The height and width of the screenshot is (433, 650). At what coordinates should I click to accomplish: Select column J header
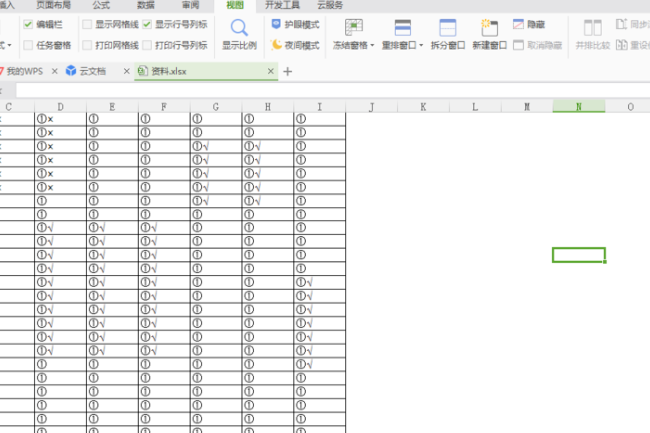(x=371, y=107)
